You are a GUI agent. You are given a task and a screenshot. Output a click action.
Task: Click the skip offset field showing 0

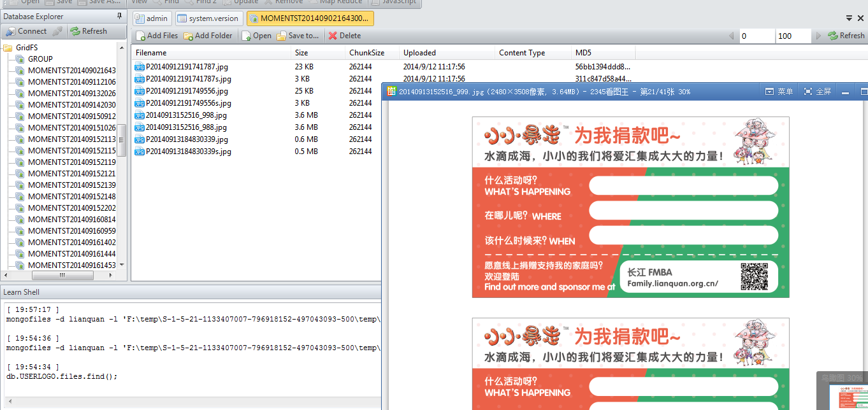(757, 36)
